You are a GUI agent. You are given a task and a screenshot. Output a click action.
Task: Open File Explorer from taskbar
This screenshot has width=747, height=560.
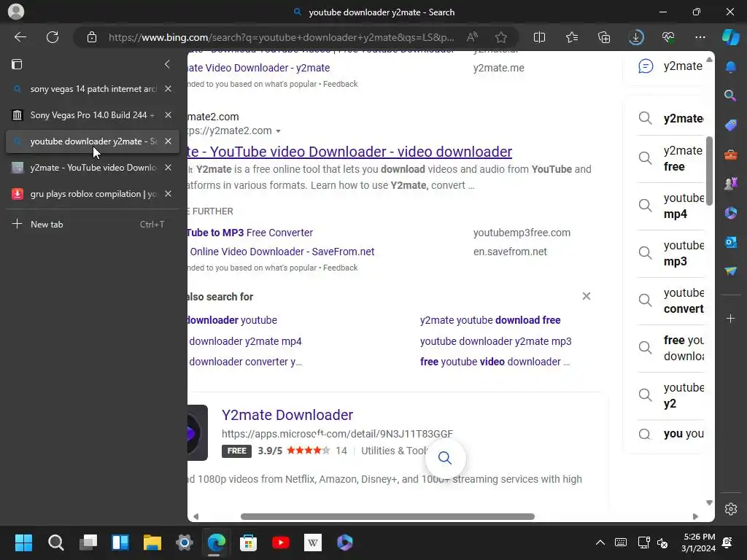coord(152,542)
